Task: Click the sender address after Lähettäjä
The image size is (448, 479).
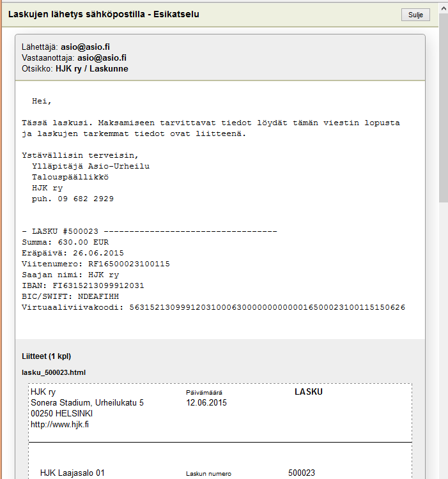Action: pyautogui.click(x=85, y=47)
